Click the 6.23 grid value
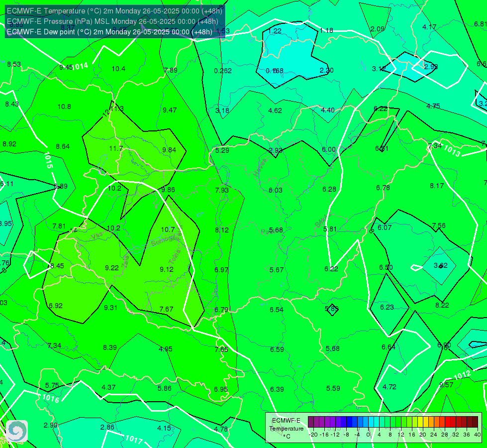487x448 pixels. pyautogui.click(x=387, y=308)
